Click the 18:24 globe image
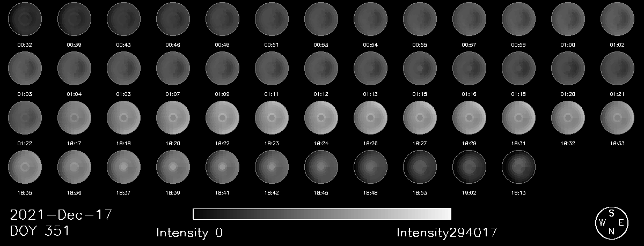This screenshot has height=246, width=644. click(x=321, y=118)
